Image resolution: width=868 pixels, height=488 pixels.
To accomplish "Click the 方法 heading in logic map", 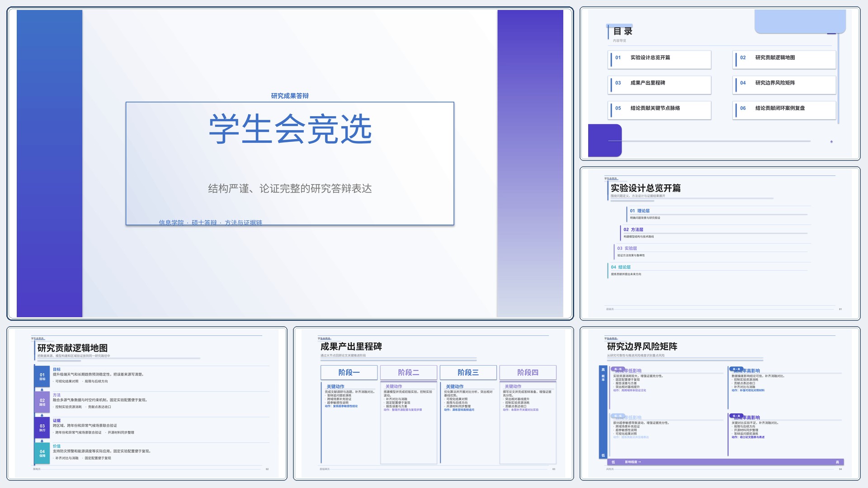I will (57, 395).
